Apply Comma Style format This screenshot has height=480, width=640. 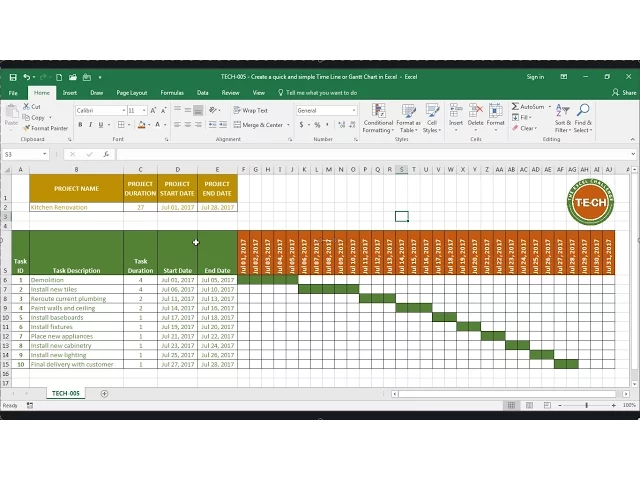tap(327, 125)
